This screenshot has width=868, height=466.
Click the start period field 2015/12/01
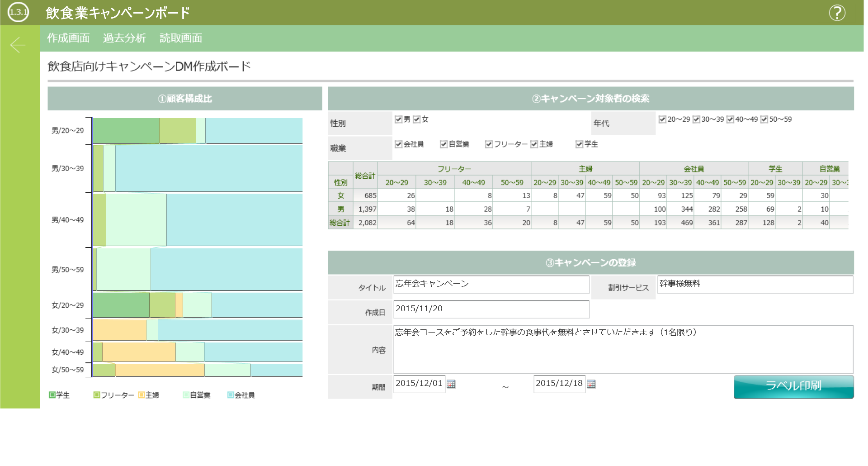coord(419,384)
